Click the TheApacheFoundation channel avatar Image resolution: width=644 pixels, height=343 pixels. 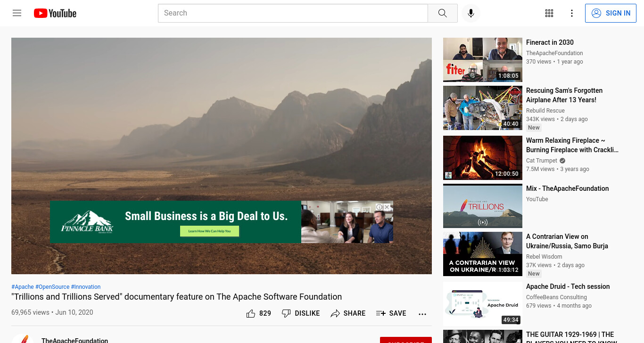click(x=23, y=339)
